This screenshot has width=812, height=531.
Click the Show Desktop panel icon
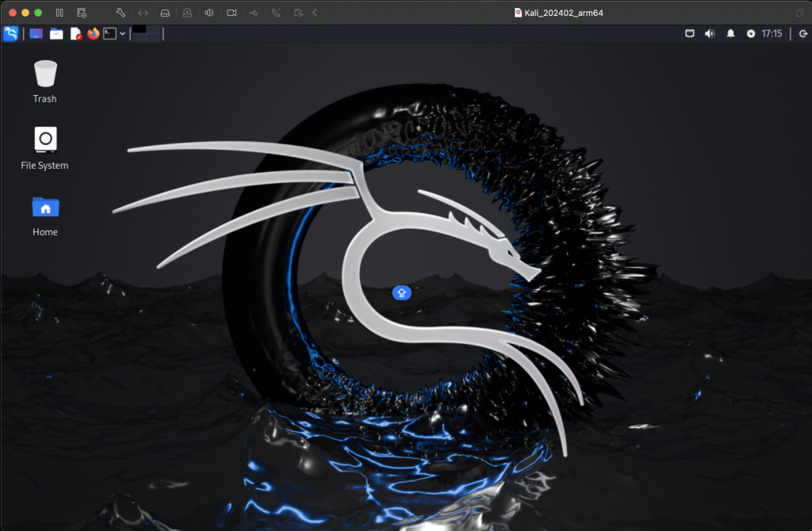36,33
